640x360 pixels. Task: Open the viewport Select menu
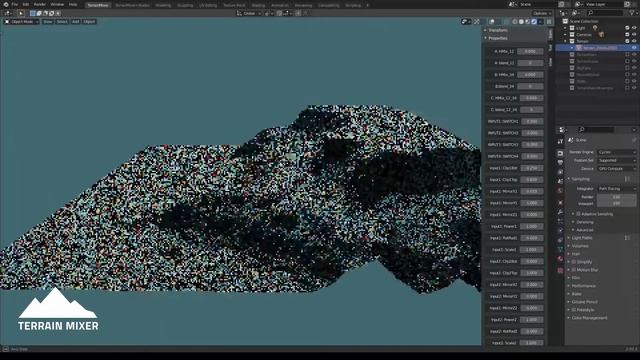click(x=62, y=22)
